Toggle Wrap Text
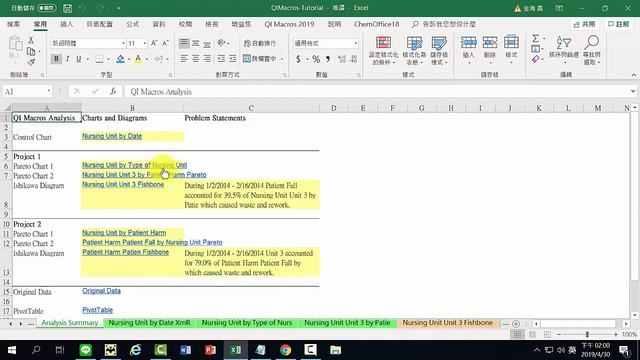The height and width of the screenshot is (360, 640). (x=260, y=43)
